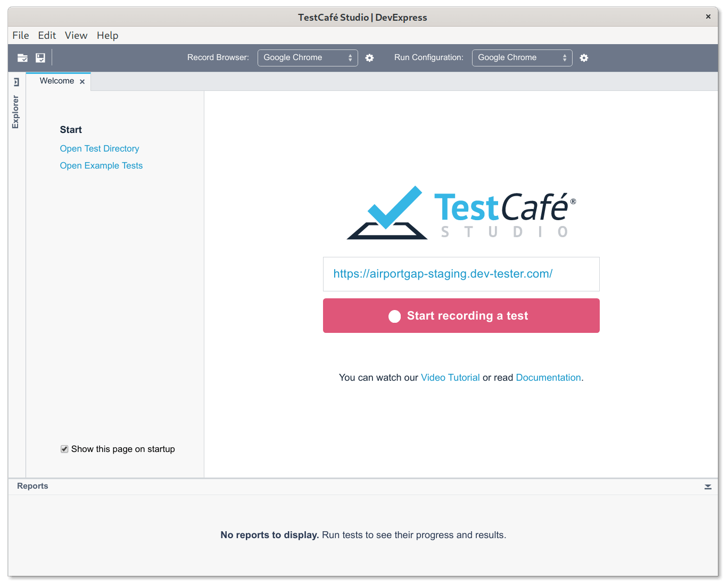Click the 'Record Browser:' label

pos(218,57)
